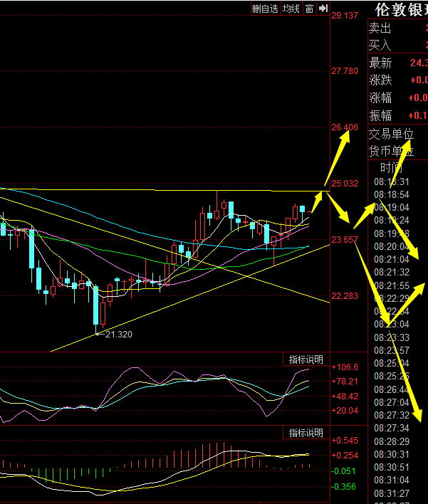This screenshot has height=504, width=428.
Task: Select the 08:31:27 tick time entry
Action: (x=392, y=493)
